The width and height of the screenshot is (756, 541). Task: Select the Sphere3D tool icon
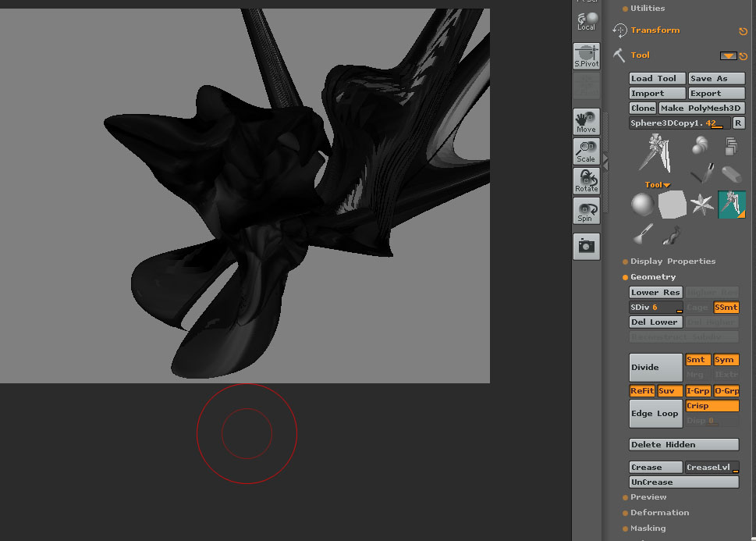(643, 204)
